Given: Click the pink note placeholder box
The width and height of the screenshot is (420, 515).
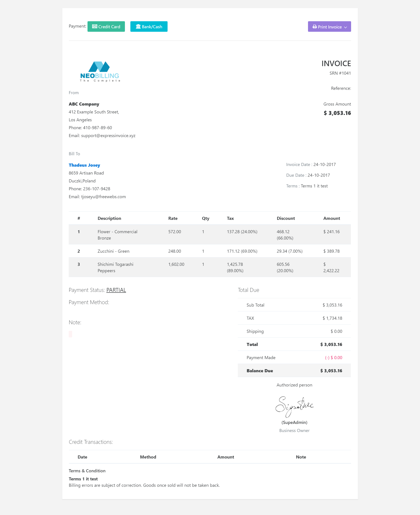Looking at the screenshot, I should tap(70, 334).
